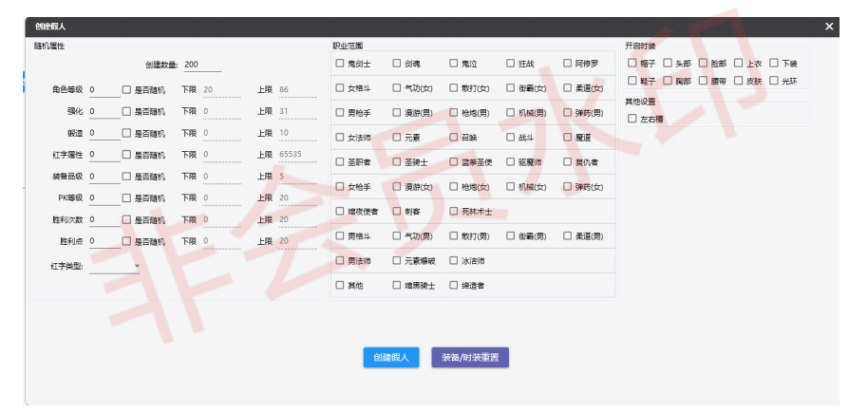Image resolution: width=868 pixels, height=413 pixels.
Task: Check the 街霸(女) checkbox
Action: tap(510, 87)
